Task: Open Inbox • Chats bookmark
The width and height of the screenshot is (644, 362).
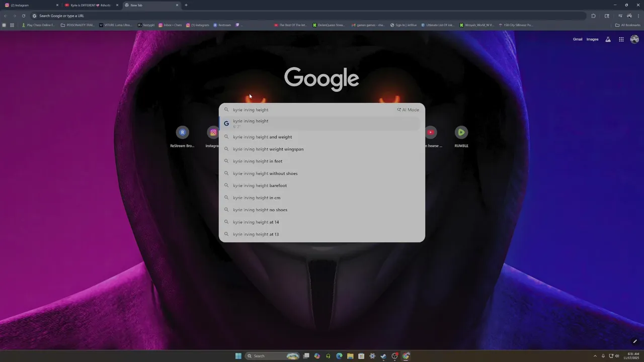Action: pyautogui.click(x=171, y=25)
